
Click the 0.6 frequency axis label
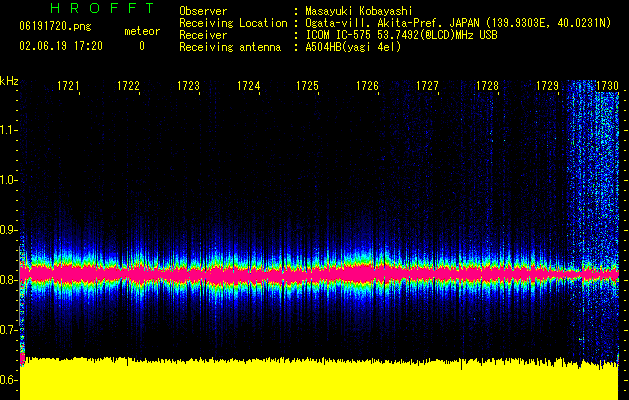coord(9,380)
